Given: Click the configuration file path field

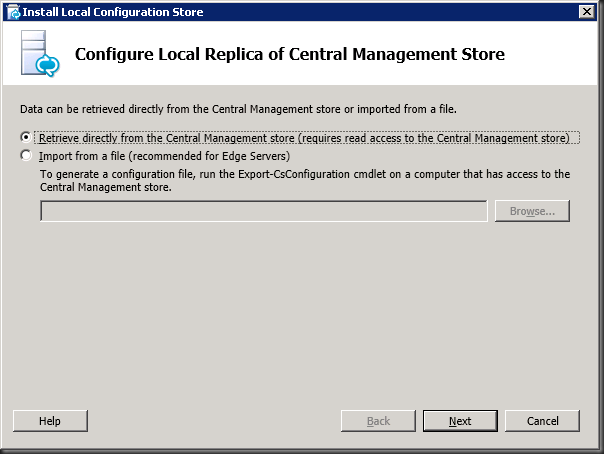Looking at the screenshot, I should [263, 211].
